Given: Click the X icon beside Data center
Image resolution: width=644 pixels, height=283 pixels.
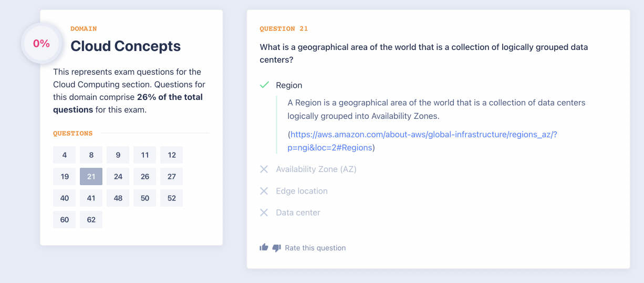Looking at the screenshot, I should pyautogui.click(x=264, y=213).
